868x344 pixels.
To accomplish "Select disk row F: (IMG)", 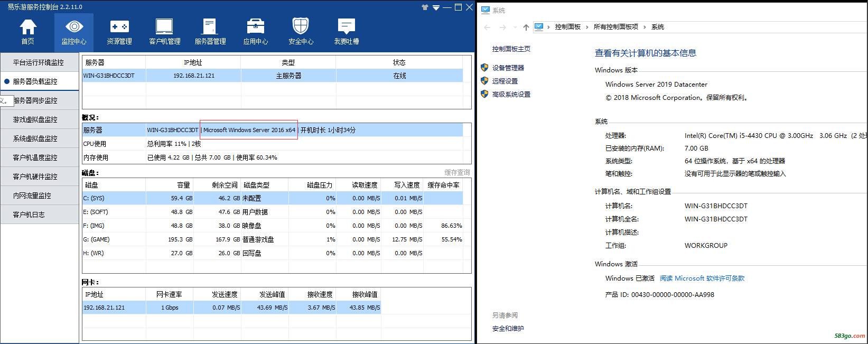I will (x=273, y=226).
